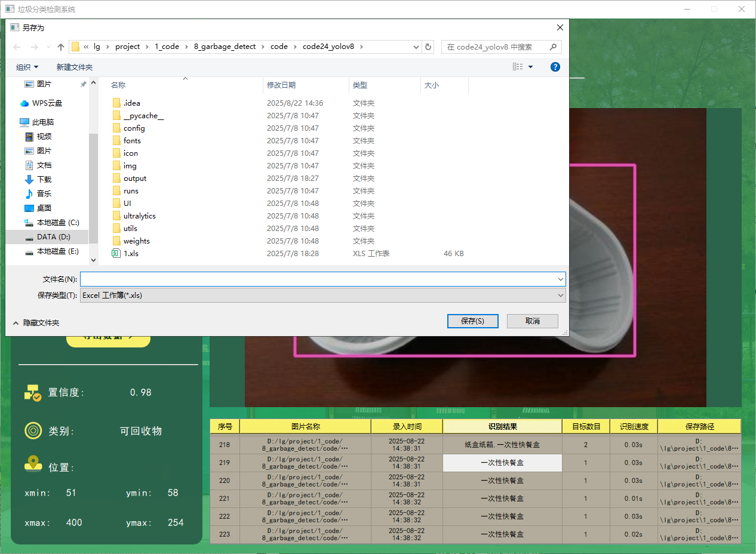This screenshot has height=554, width=756.
Task: Click the 类别 target icon
Action: [x=33, y=430]
